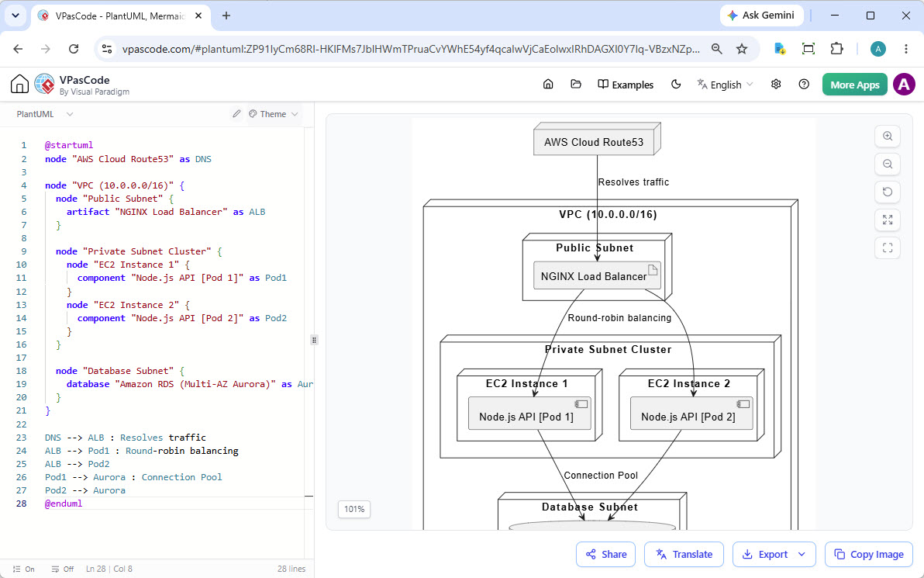The height and width of the screenshot is (578, 924).
Task: Open settings via the gear icon
Action: (x=776, y=85)
